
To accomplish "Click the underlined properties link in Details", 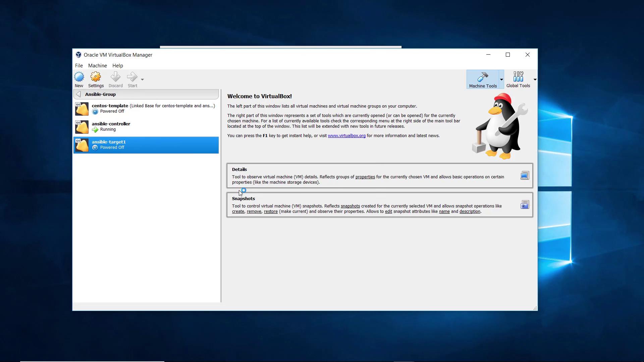I will pos(365,177).
